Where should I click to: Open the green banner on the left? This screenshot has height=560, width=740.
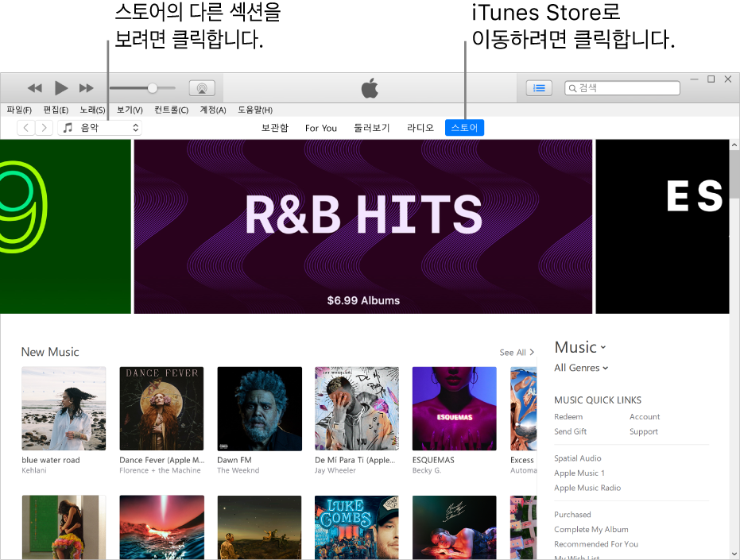click(x=65, y=226)
